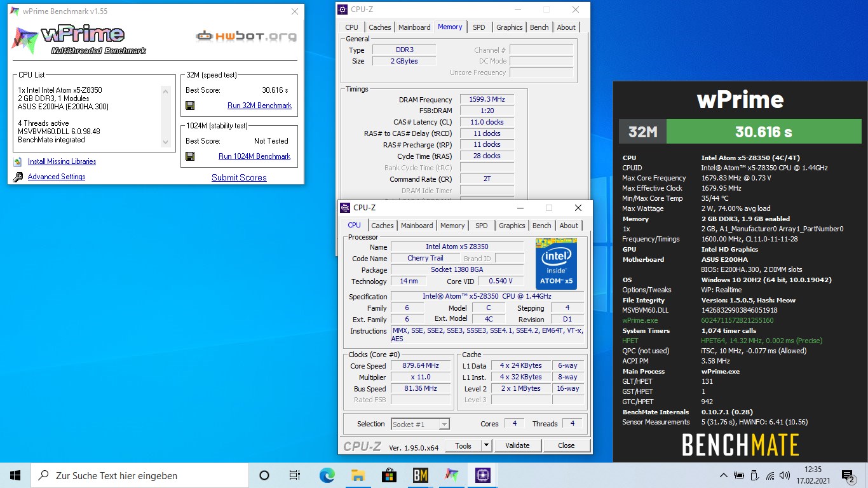Open the Caches tab in front CPU-Z window
The height and width of the screenshot is (488, 868).
(383, 226)
